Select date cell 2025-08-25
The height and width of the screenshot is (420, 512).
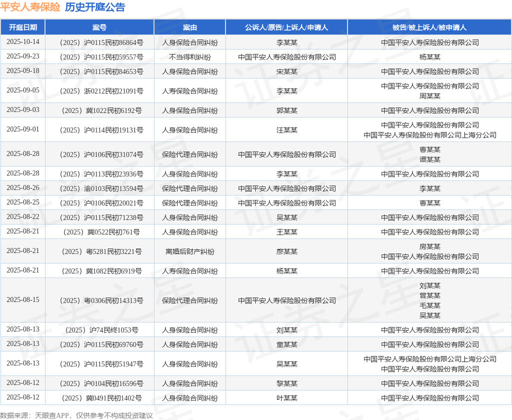[23, 202]
